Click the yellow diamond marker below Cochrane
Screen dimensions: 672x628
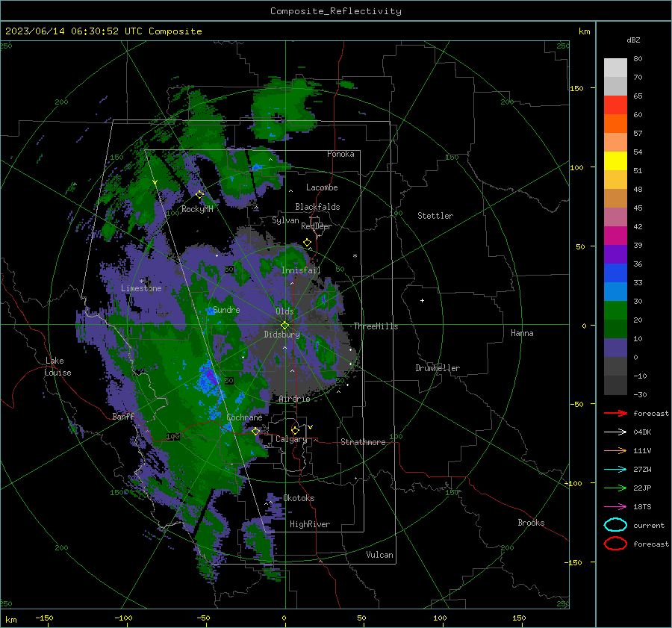pos(255,431)
